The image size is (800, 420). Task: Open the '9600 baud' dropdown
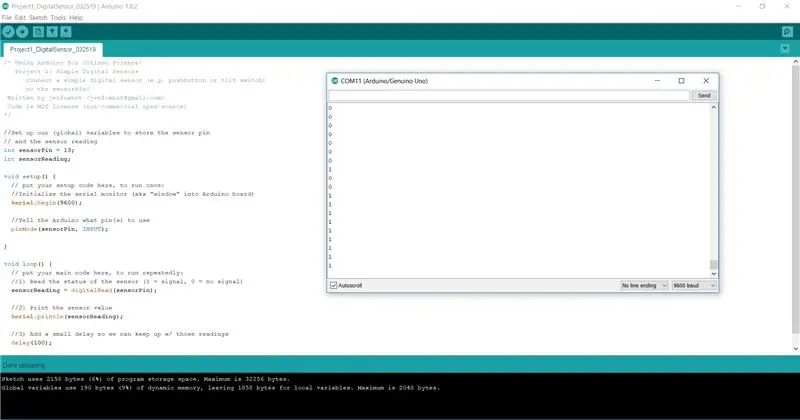694,285
